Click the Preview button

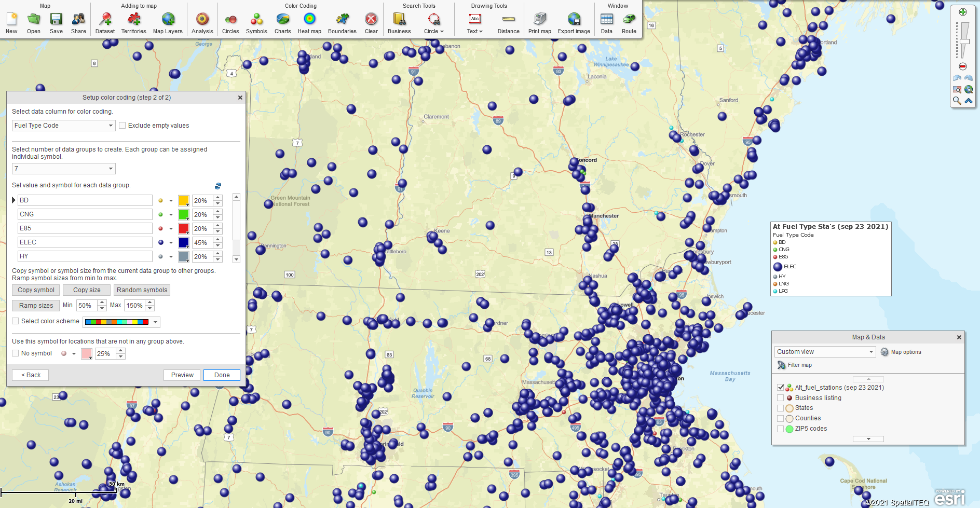182,375
